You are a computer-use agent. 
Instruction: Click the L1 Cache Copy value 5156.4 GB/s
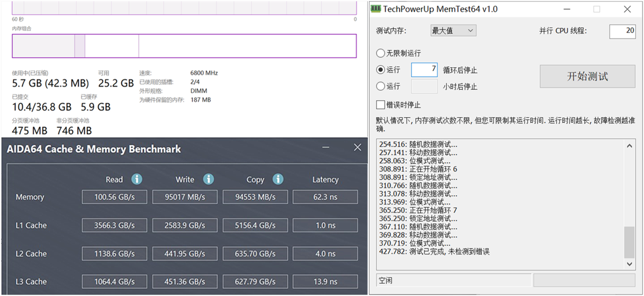coord(255,225)
